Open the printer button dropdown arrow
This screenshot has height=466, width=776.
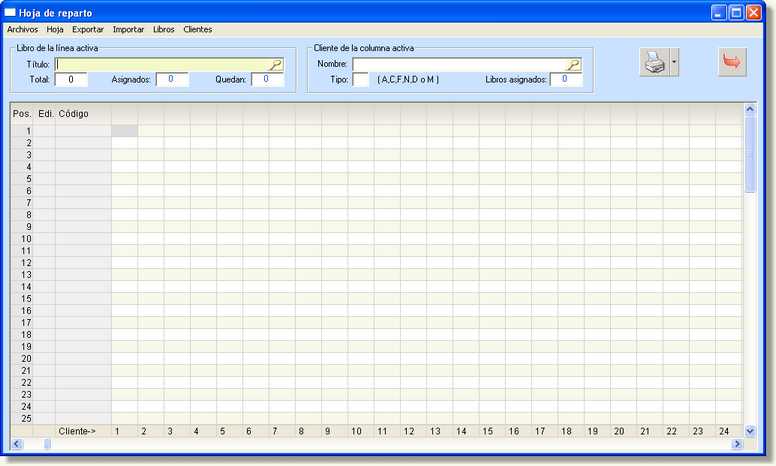[674, 62]
